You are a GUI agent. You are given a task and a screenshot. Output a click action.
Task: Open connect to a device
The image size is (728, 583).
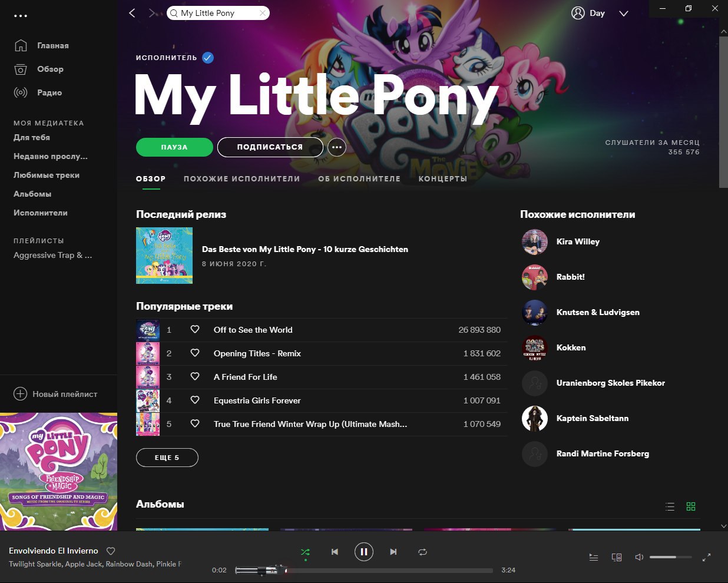pos(617,557)
